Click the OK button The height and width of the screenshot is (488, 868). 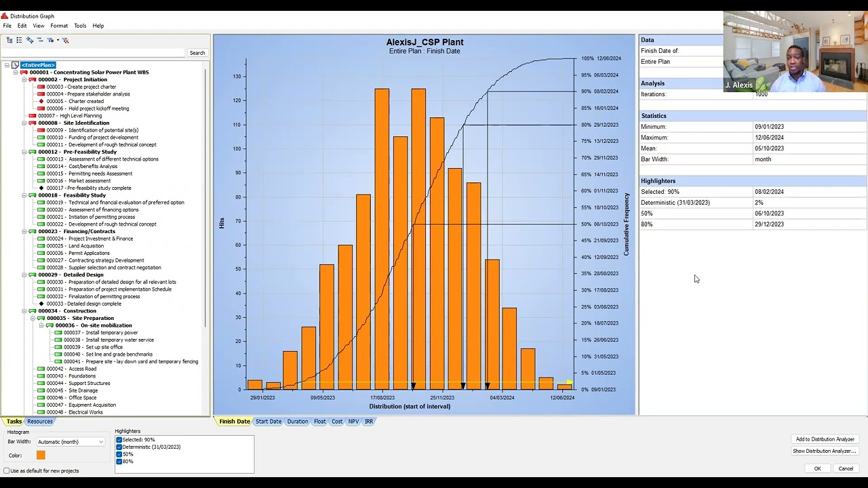click(817, 468)
